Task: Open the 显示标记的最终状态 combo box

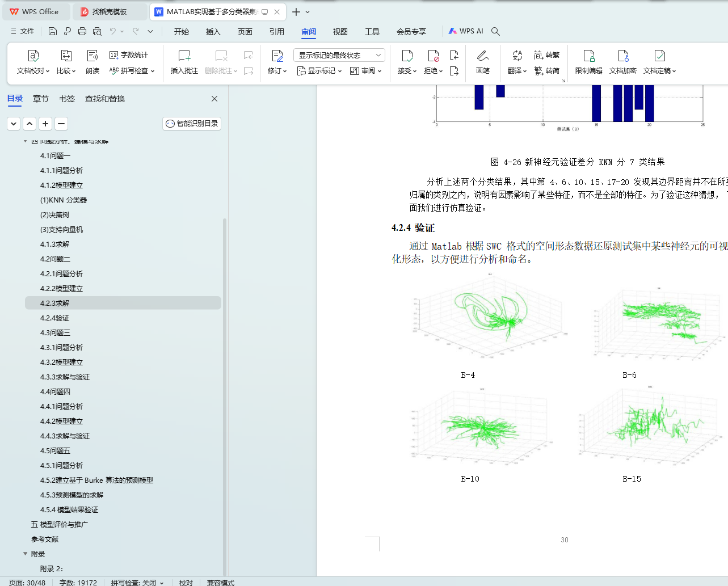Action: pyautogui.click(x=339, y=55)
